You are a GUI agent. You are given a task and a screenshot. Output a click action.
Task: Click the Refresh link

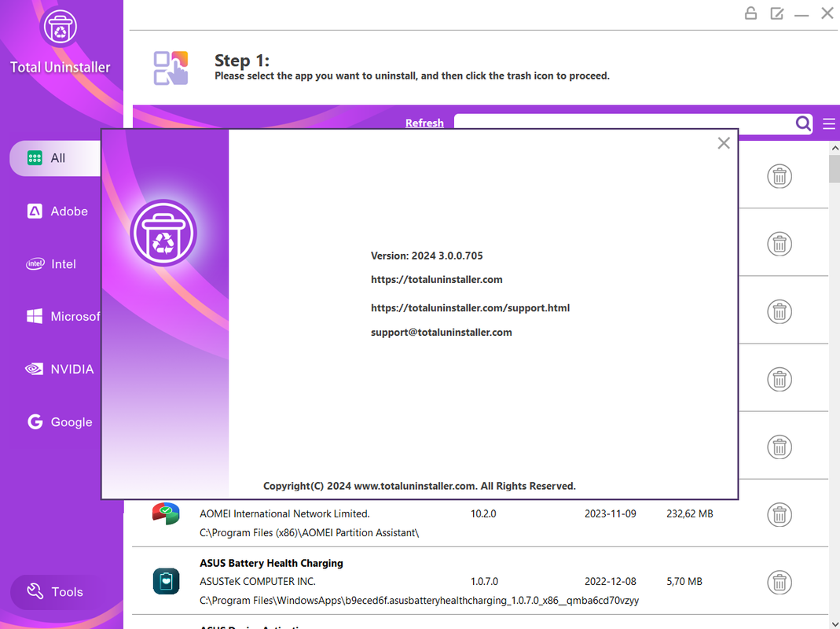pyautogui.click(x=424, y=123)
